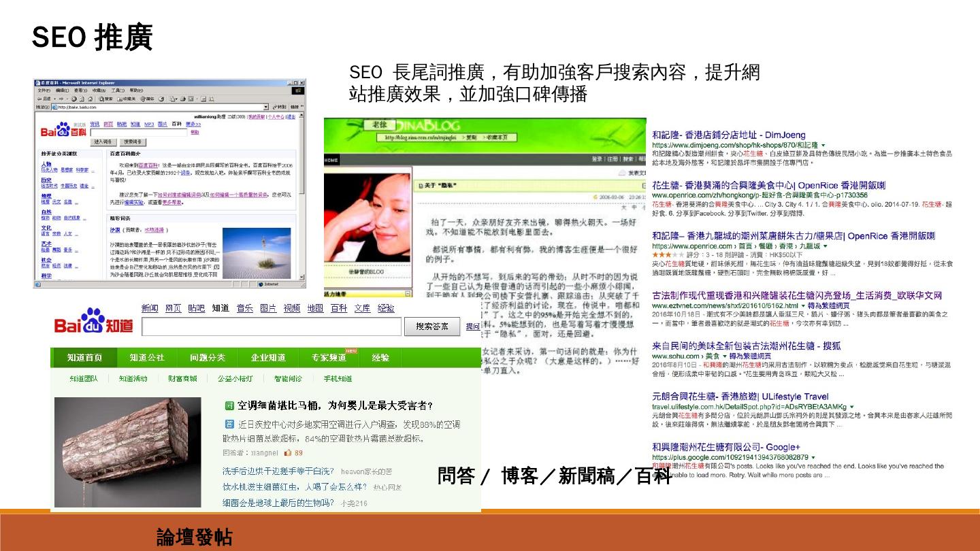Click 历史 category in Baike sidebar
Image resolution: width=980 pixels, height=551 pixels.
46,180
